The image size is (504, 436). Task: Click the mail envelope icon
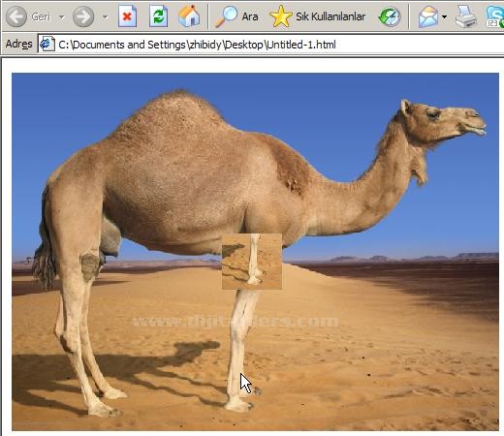[428, 16]
